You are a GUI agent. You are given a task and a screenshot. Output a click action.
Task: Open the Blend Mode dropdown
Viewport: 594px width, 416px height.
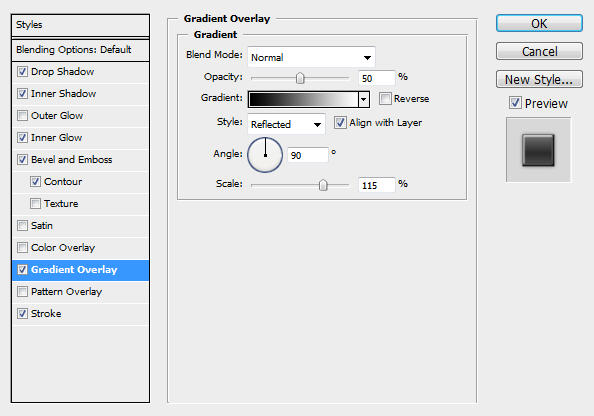[x=311, y=57]
